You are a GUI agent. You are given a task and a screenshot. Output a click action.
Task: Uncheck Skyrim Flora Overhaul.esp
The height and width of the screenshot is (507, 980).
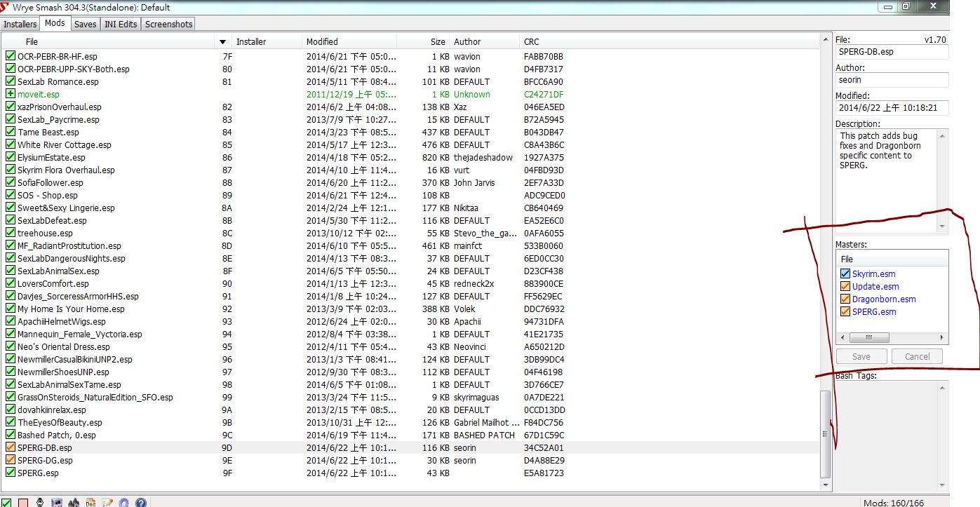point(10,170)
